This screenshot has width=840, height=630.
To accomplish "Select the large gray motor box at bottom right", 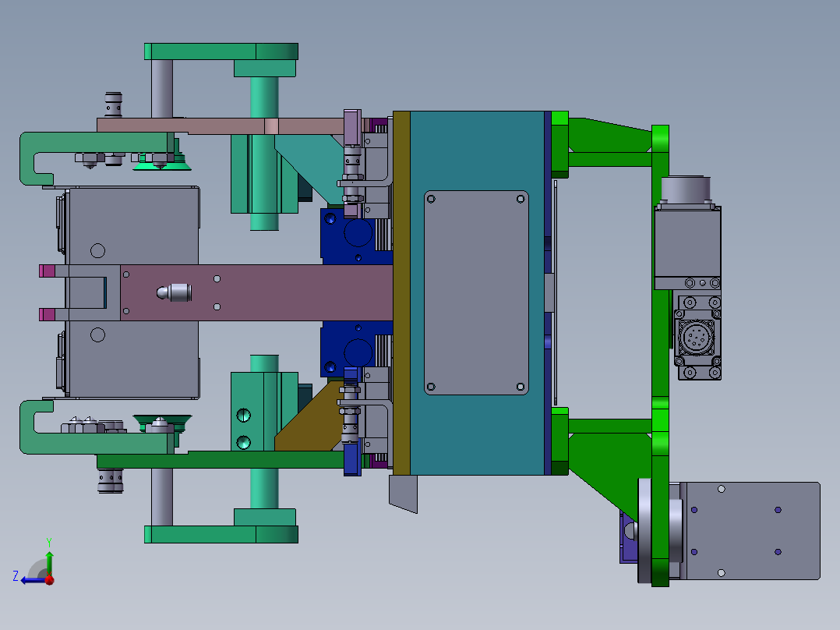I will 753,531.
